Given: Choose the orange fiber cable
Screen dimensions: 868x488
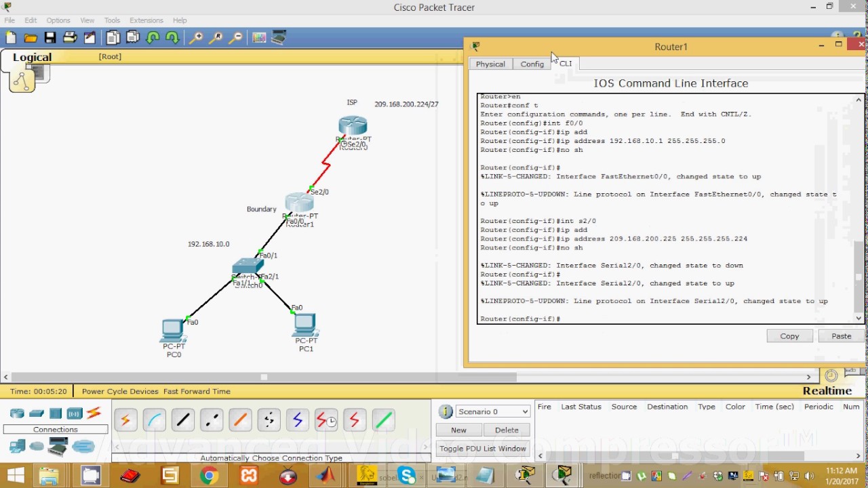Looking at the screenshot, I should [240, 420].
